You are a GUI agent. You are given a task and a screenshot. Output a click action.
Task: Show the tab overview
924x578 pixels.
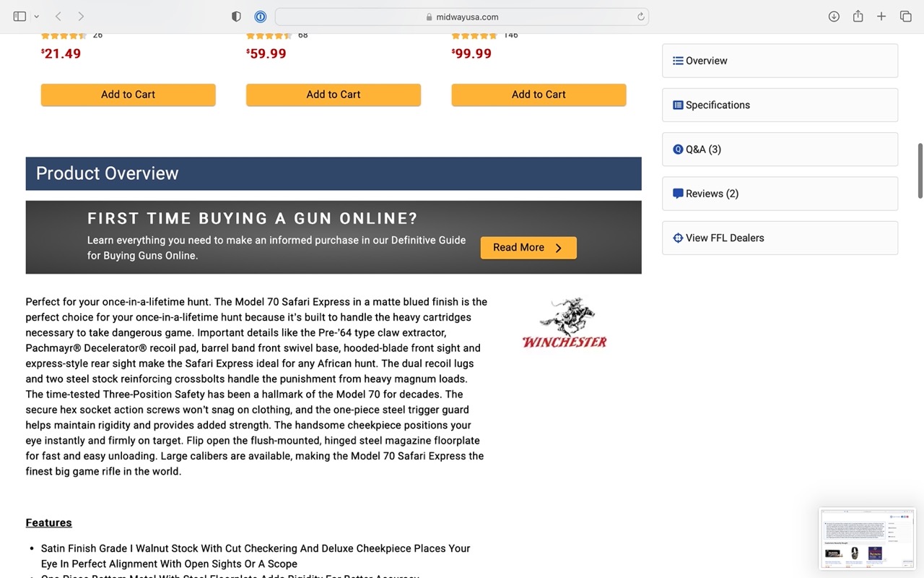pyautogui.click(x=905, y=16)
